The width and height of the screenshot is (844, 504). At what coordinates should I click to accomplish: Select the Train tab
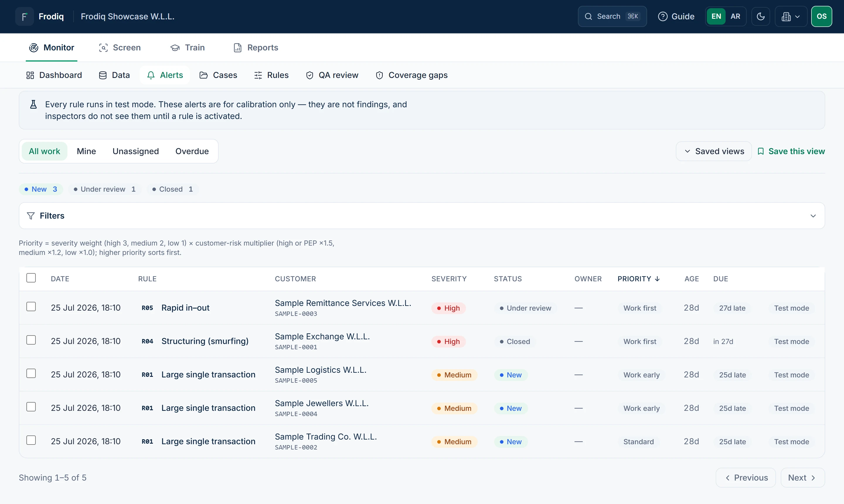[x=188, y=47]
